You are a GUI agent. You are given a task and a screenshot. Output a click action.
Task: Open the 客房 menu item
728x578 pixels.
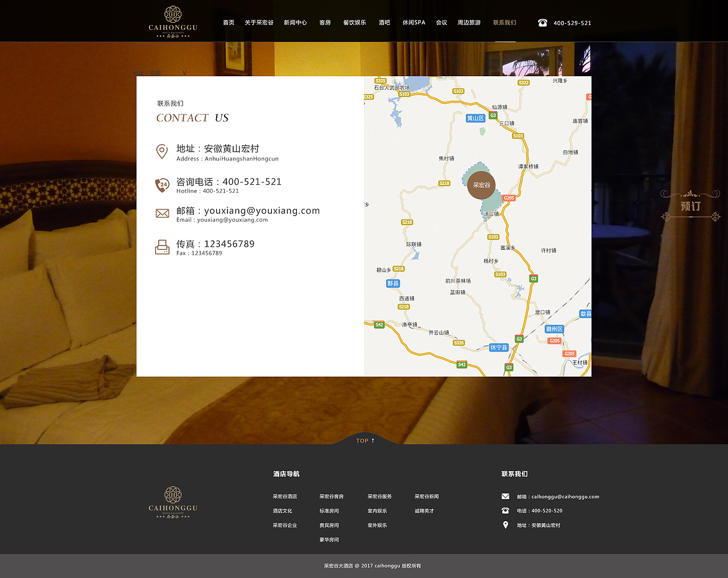(x=325, y=23)
